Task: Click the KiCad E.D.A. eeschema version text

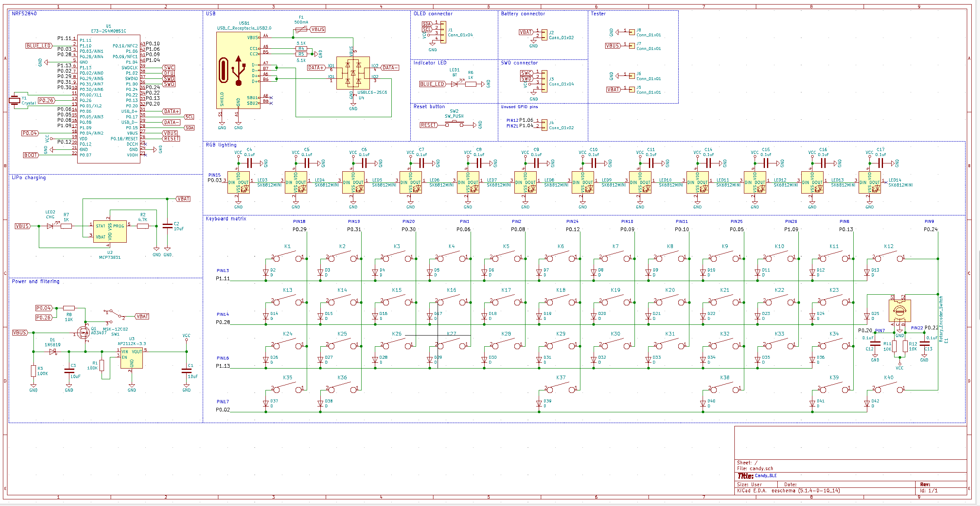Action: (788, 491)
